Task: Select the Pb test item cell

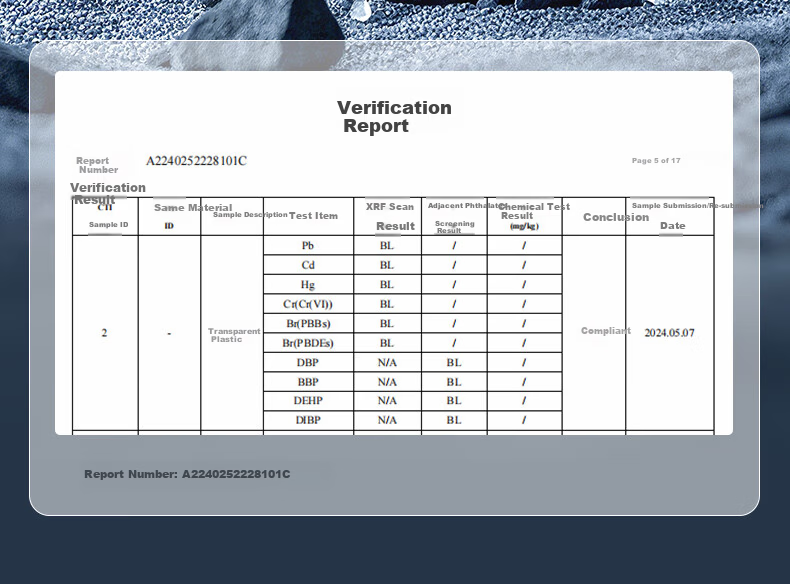Action: coord(308,245)
